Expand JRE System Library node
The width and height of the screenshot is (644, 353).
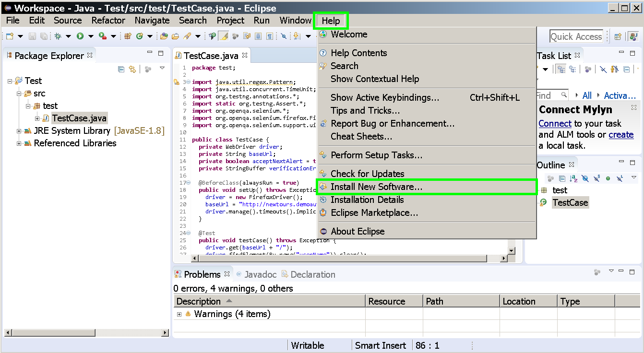point(19,130)
